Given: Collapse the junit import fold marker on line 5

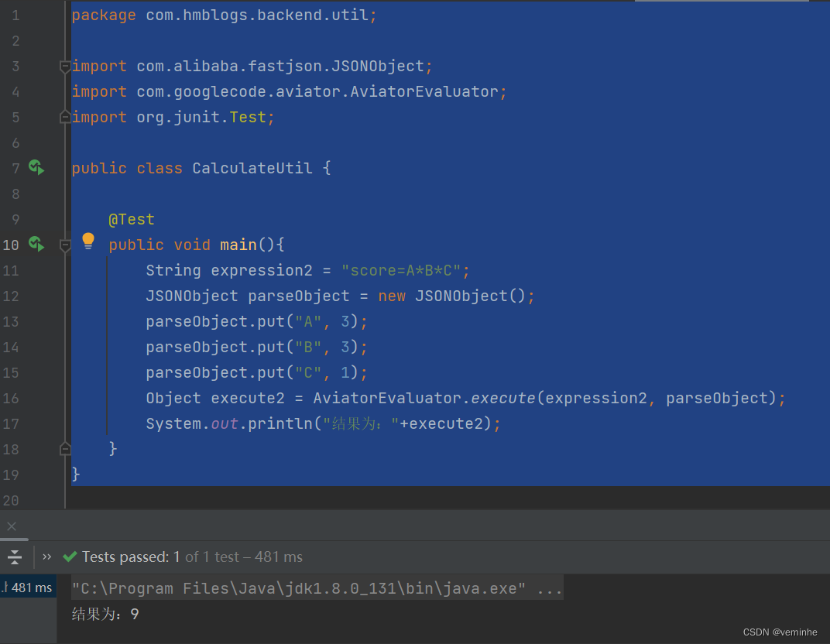Looking at the screenshot, I should pyautogui.click(x=65, y=116).
